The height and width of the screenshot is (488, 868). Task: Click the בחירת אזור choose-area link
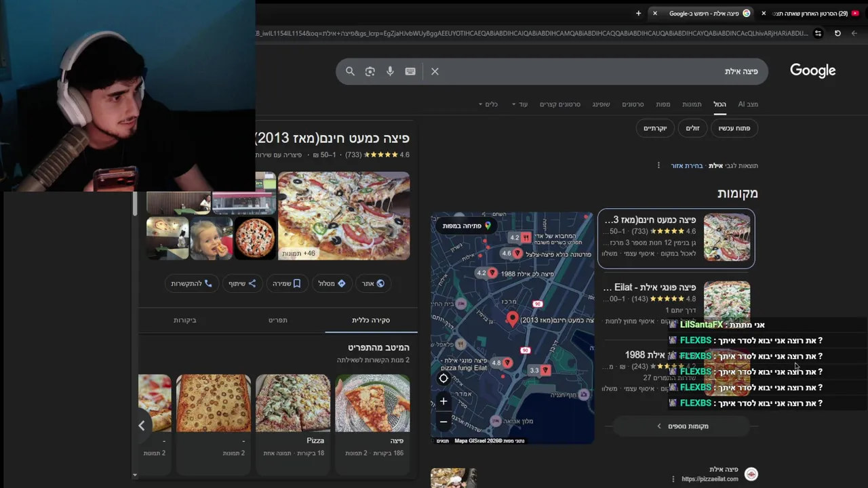pos(687,165)
